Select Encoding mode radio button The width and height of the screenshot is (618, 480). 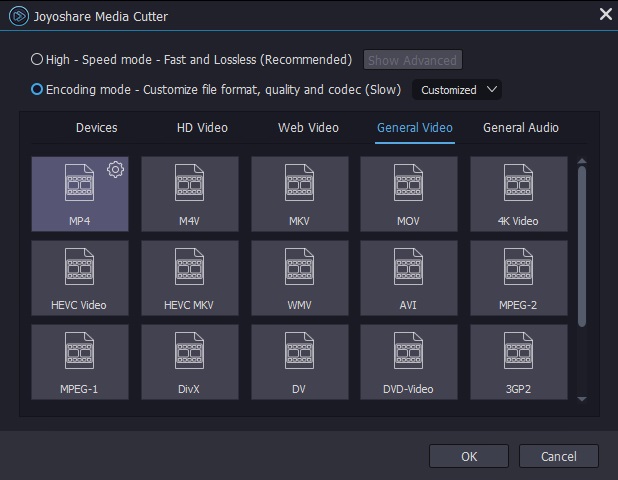[x=37, y=90]
